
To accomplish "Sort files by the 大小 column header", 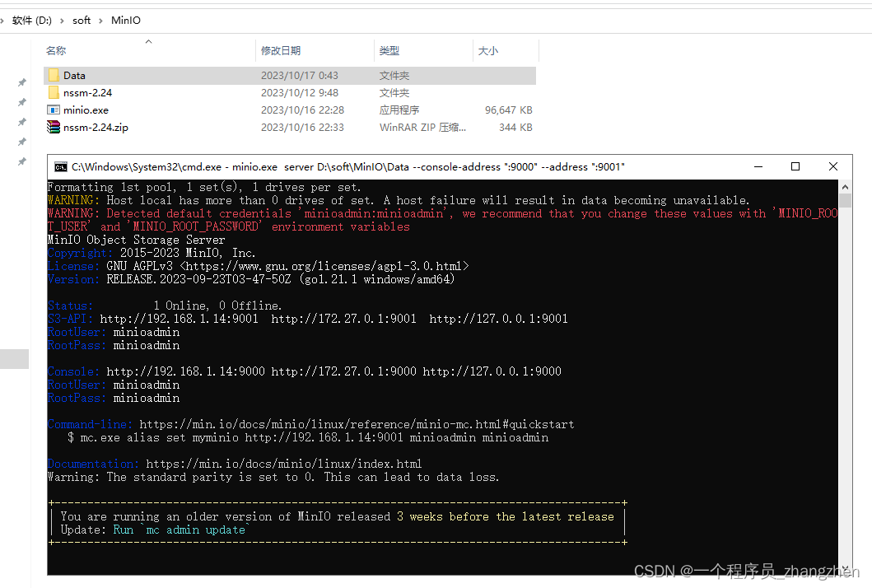I will tap(488, 50).
